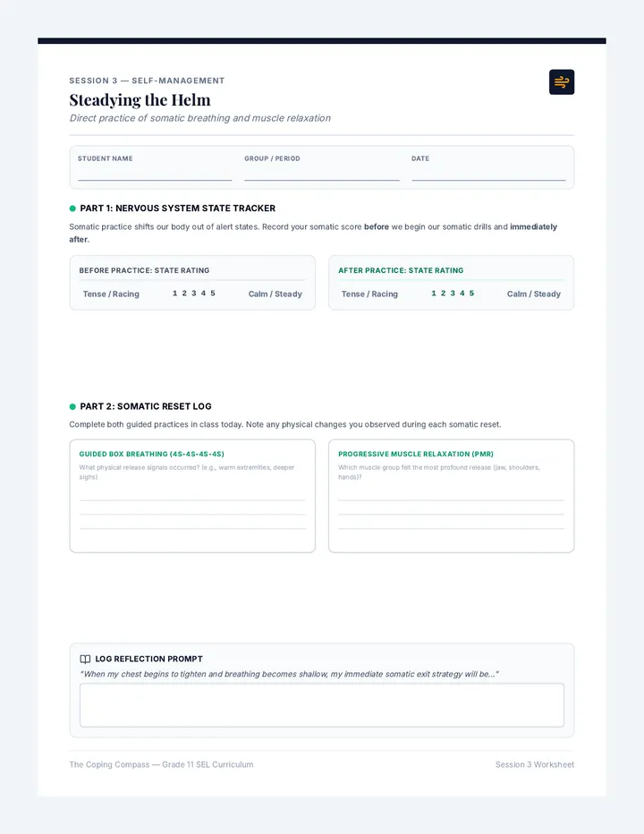
Task: Select rating 5 under Before Practice
Action: (213, 294)
